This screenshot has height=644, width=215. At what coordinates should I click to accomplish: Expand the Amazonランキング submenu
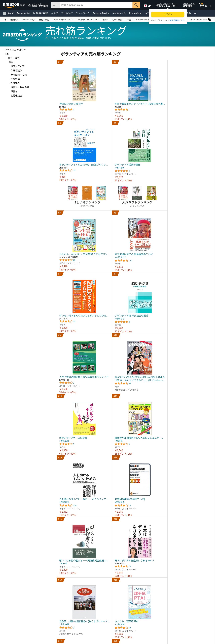[x=64, y=20]
